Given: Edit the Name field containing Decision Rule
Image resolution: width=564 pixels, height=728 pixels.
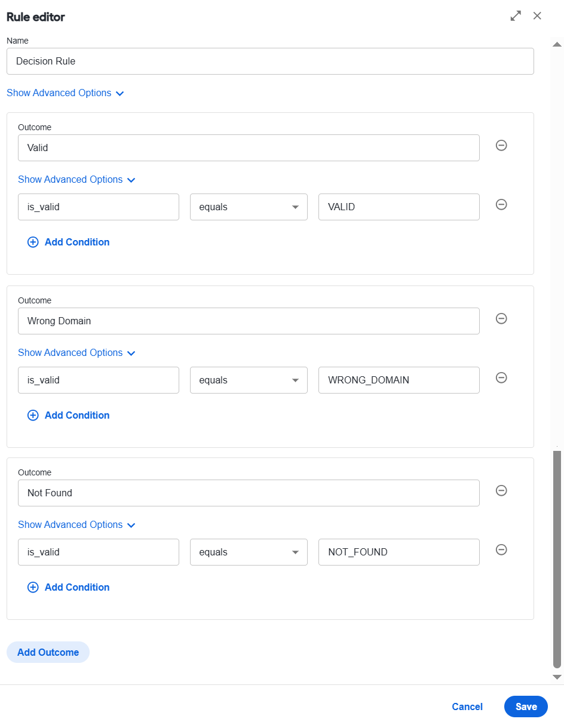Looking at the screenshot, I should pyautogui.click(x=270, y=61).
